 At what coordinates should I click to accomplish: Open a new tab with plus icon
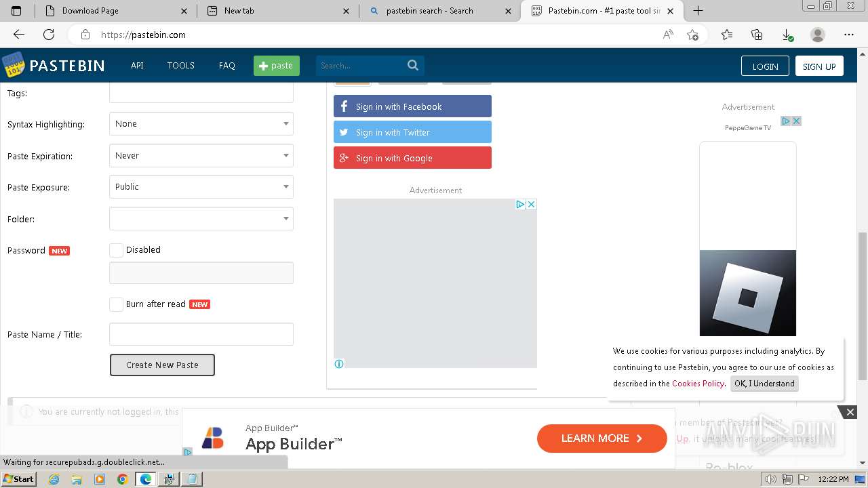[698, 11]
